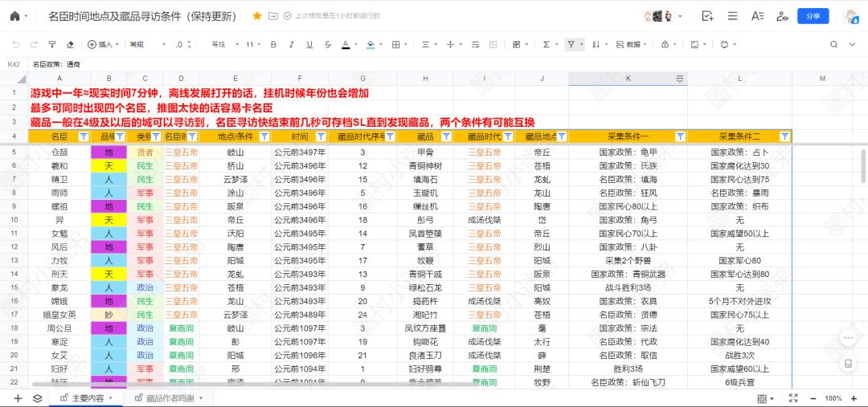The height and width of the screenshot is (407, 868).
Task: Toggle bold formatting
Action: click(x=273, y=45)
